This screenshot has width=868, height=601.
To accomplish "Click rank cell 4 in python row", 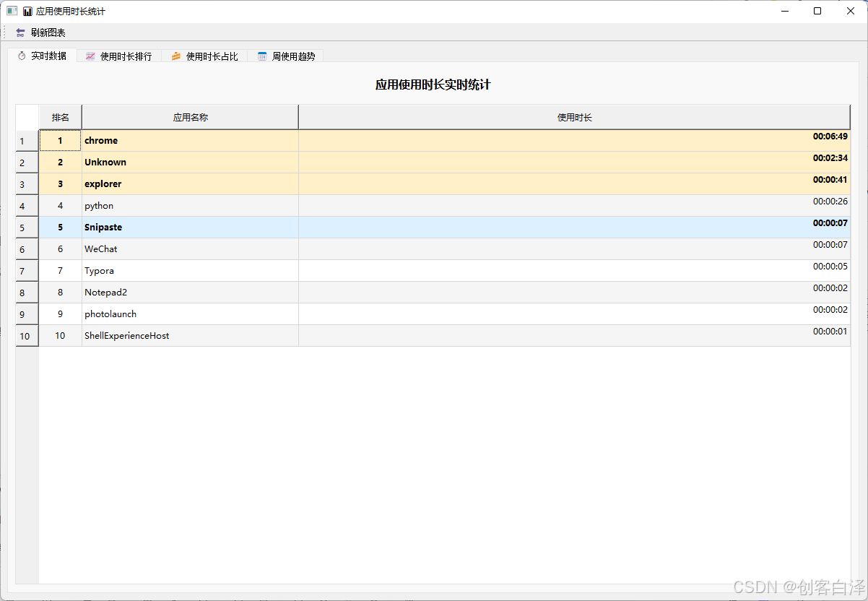I will [61, 206].
